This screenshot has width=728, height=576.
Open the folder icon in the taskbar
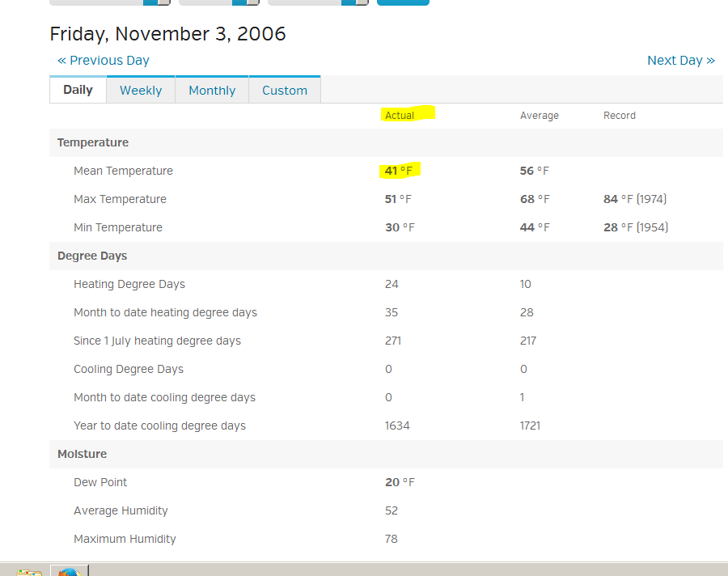29,572
